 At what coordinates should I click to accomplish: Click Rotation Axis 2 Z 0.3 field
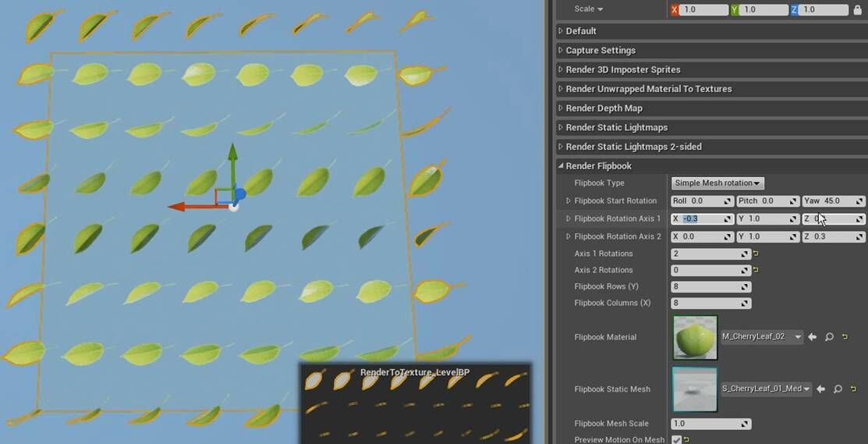click(833, 236)
